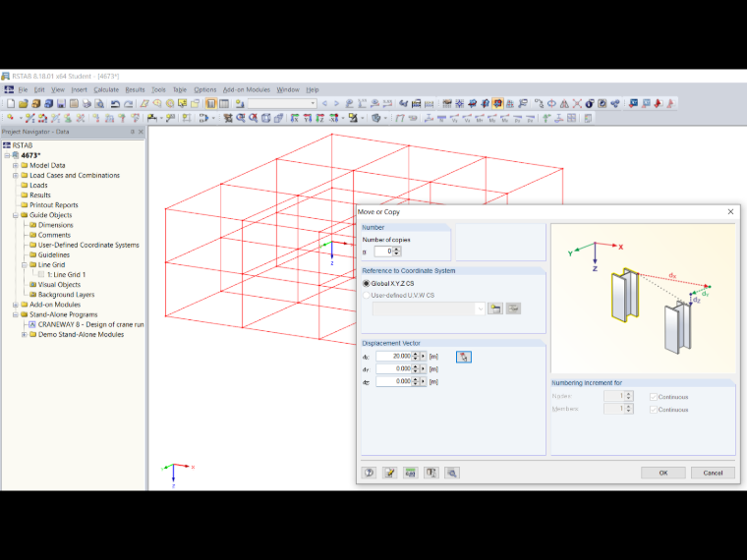Click the view in Z direction icon
Image resolution: width=747 pixels, height=560 pixels.
(320, 118)
